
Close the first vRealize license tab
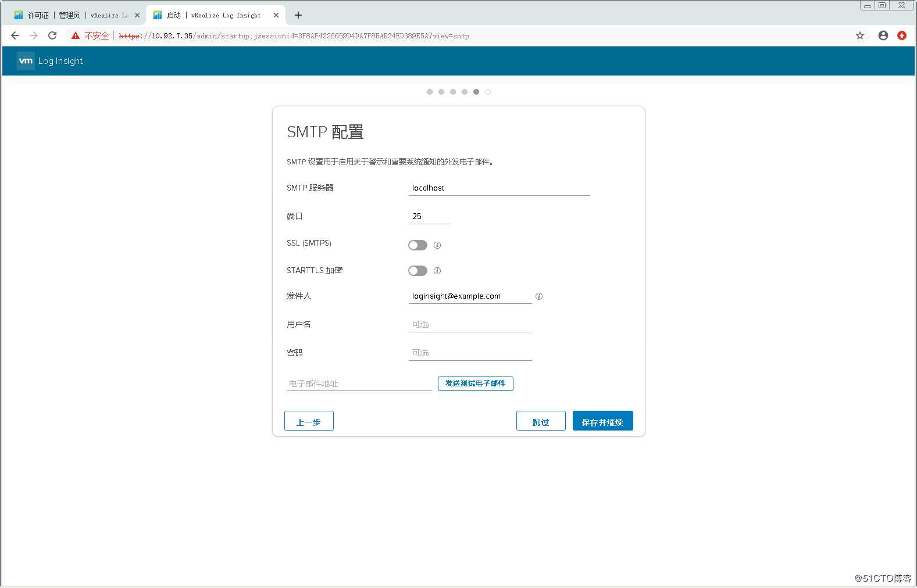[x=137, y=15]
